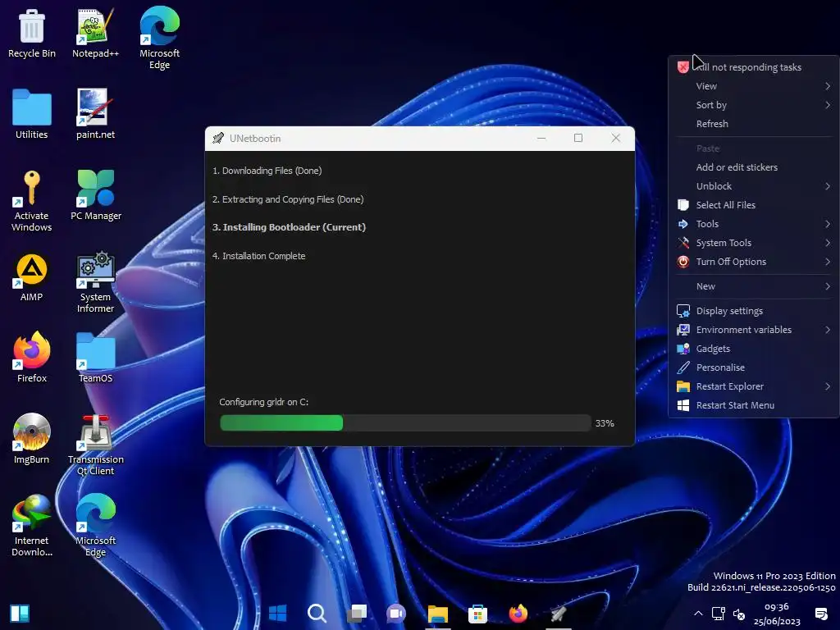The image size is (840, 630).
Task: Open the Windows Start button
Action: tap(277, 613)
